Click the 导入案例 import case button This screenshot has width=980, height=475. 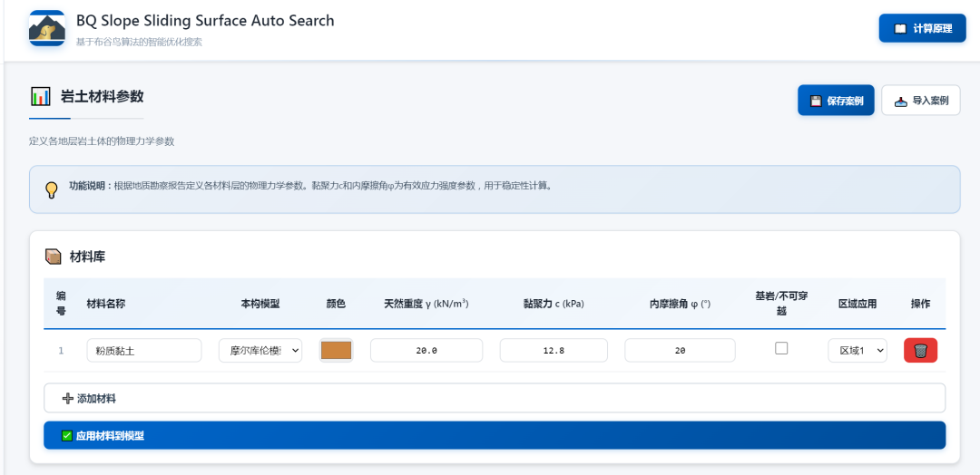[x=921, y=101]
